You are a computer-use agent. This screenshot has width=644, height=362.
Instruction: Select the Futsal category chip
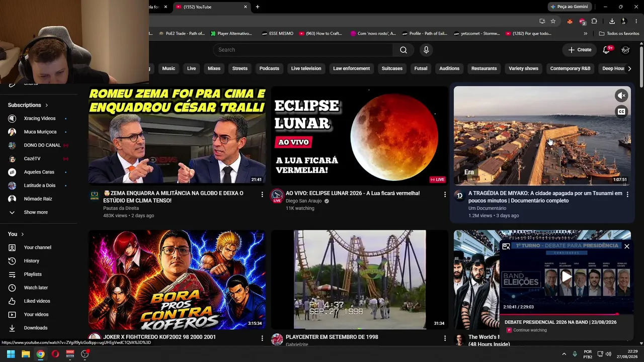click(x=421, y=68)
